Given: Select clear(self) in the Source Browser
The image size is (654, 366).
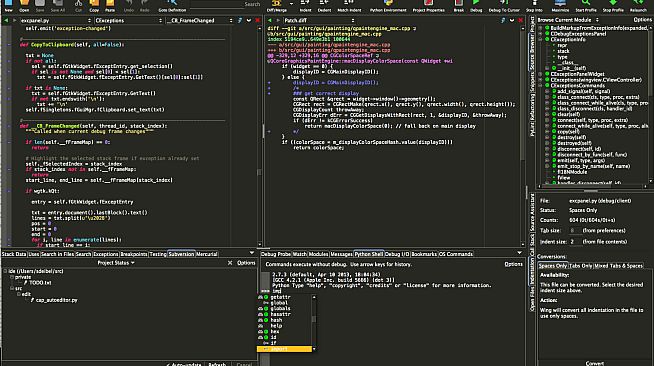Looking at the screenshot, I should pyautogui.click(x=568, y=114).
